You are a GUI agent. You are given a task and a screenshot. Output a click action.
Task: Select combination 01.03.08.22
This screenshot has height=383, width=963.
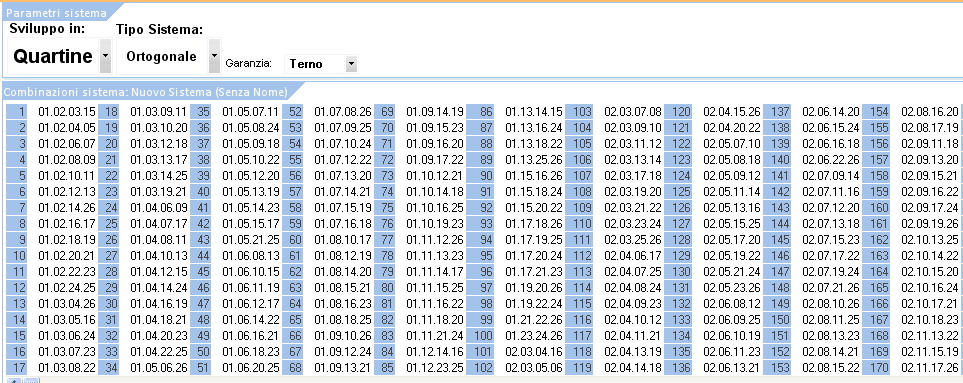(x=67, y=367)
